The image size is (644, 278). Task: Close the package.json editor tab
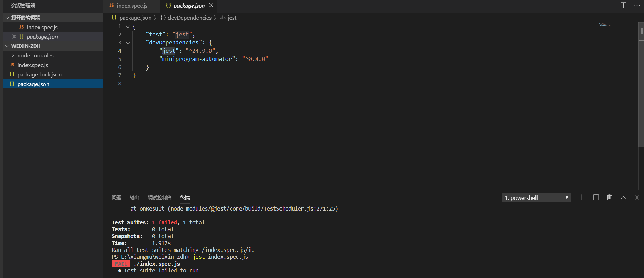tap(211, 6)
